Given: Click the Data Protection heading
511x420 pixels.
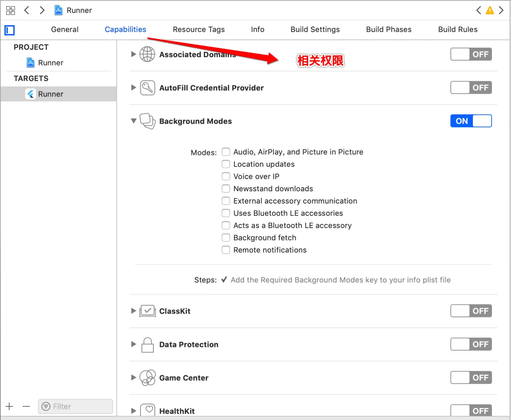Looking at the screenshot, I should pos(189,345).
